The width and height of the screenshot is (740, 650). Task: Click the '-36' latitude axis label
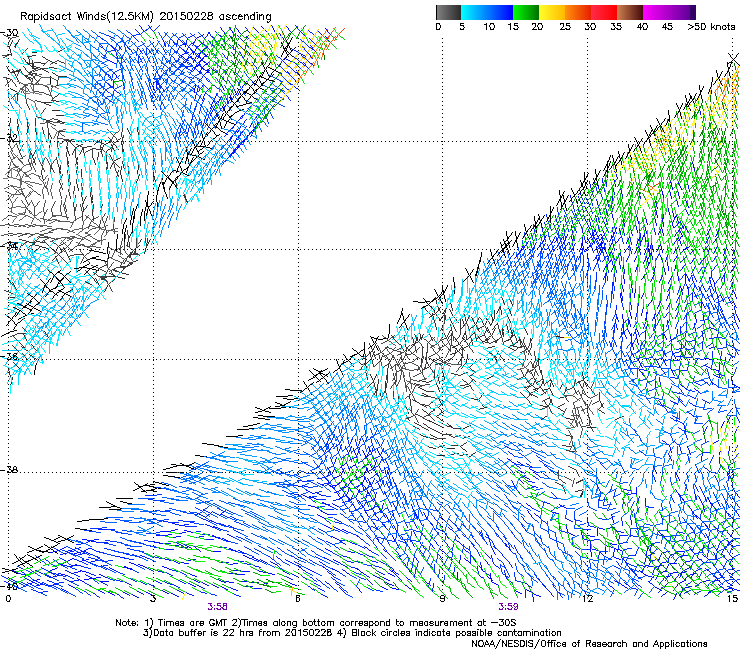pyautogui.click(x=11, y=356)
